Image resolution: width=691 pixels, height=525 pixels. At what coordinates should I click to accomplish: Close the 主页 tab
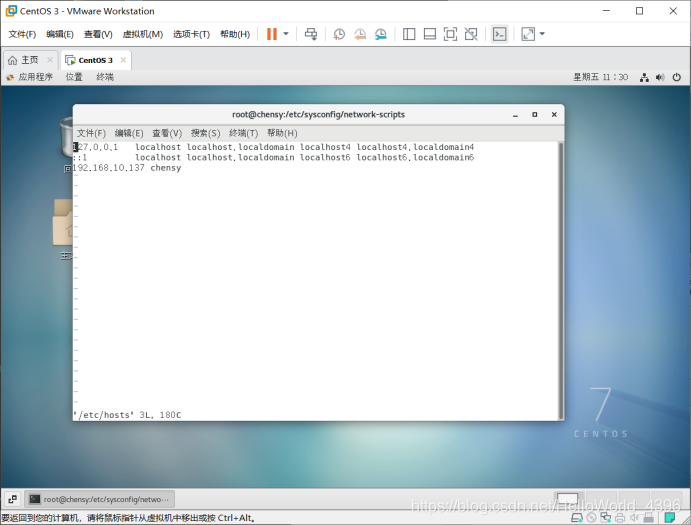click(x=50, y=60)
